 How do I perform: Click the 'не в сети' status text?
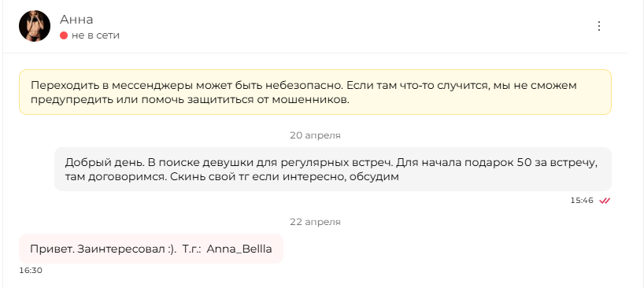[95, 35]
